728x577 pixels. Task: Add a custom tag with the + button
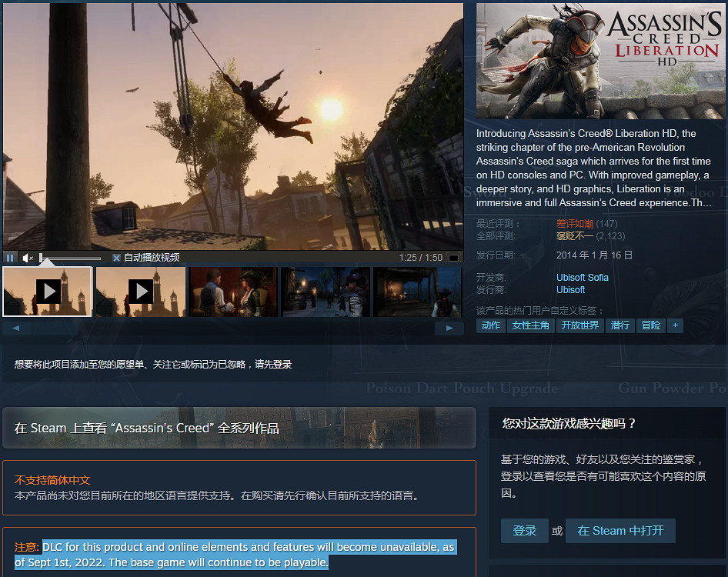(x=675, y=325)
